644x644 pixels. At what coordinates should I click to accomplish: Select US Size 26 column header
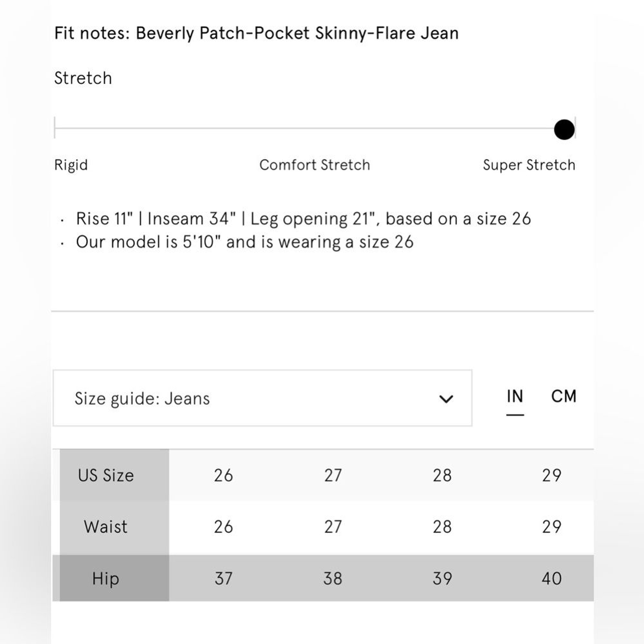point(223,475)
